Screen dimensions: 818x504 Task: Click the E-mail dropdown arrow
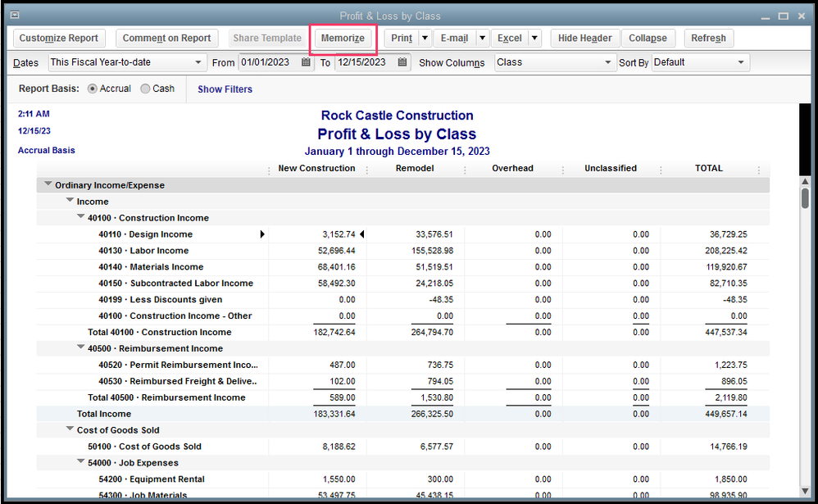[x=482, y=38]
